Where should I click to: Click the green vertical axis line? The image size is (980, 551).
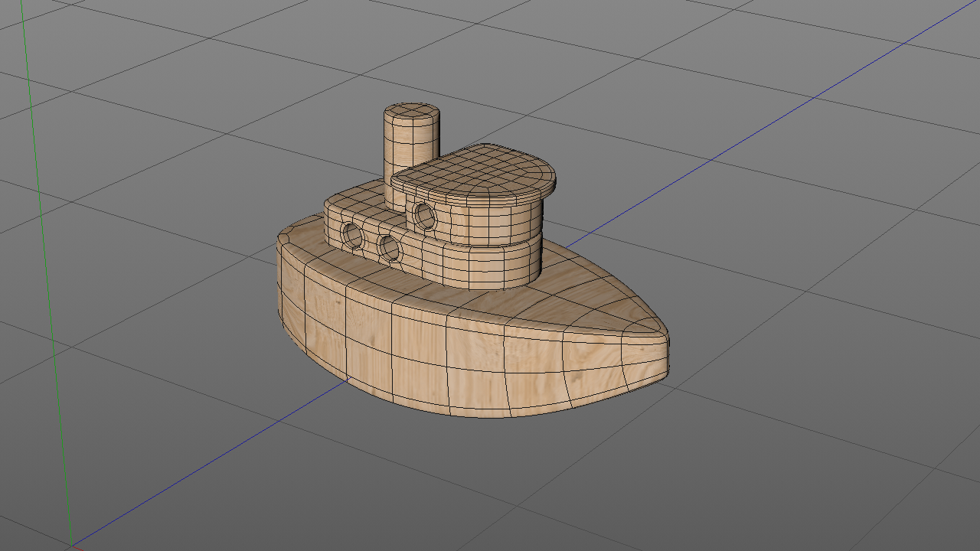click(x=44, y=268)
